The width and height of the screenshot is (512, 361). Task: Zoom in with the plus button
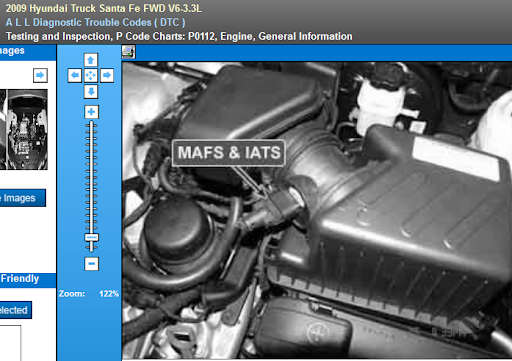[x=91, y=112]
